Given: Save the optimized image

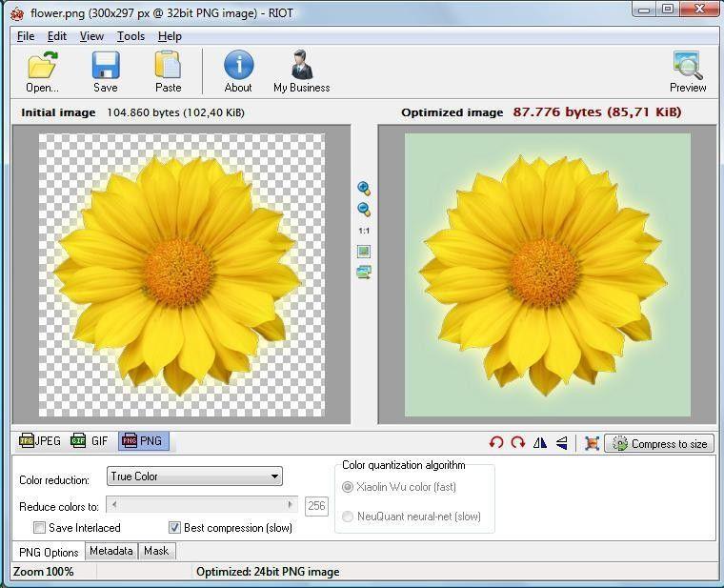Looking at the screenshot, I should pos(106,65).
